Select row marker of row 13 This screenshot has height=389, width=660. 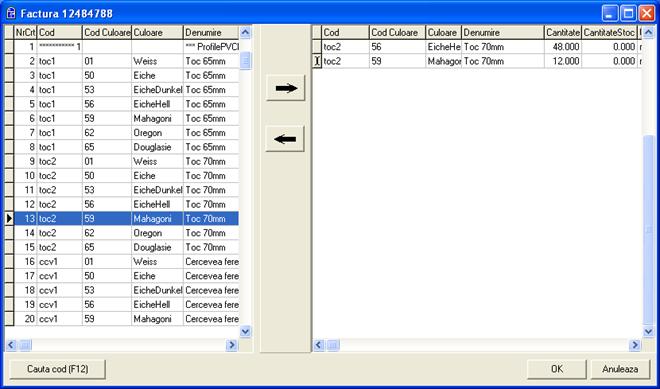[9, 218]
